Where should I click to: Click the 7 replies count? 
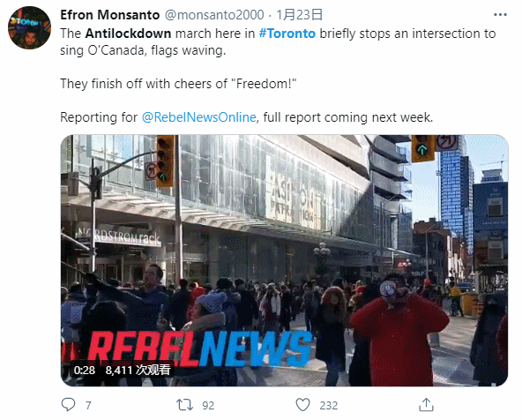(88, 405)
